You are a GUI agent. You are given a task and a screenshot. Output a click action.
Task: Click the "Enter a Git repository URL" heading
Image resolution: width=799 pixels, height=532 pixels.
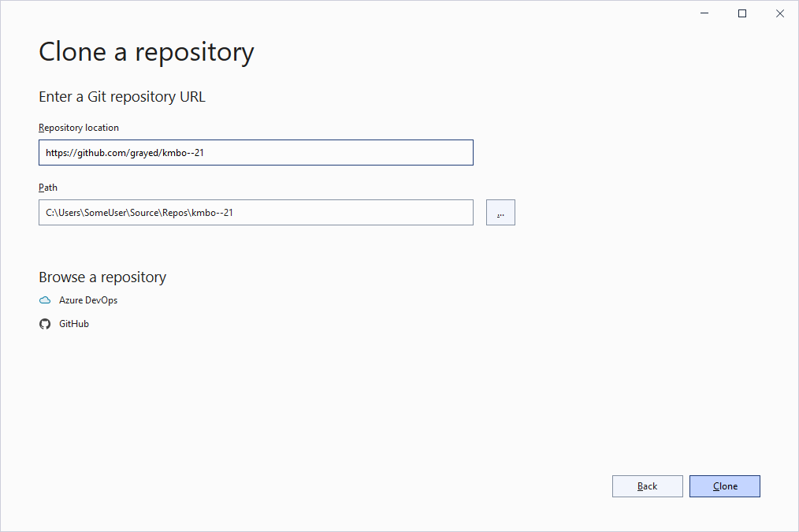pos(121,96)
